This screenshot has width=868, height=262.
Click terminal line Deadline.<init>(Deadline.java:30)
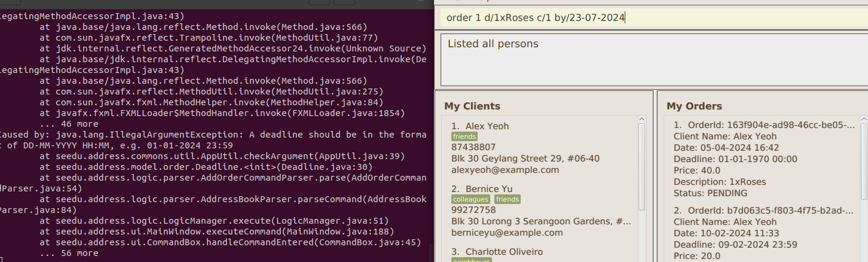(x=206, y=167)
